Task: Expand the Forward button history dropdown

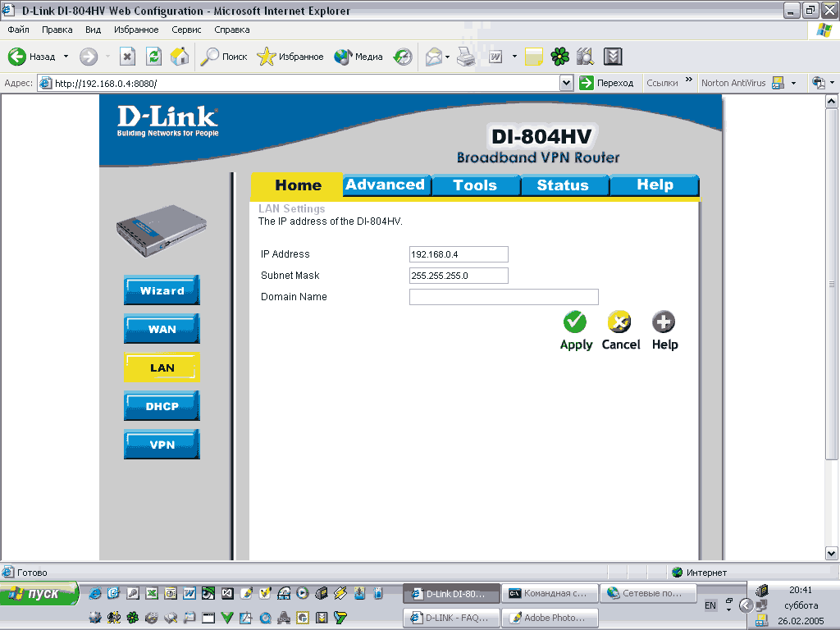Action: (x=107, y=57)
